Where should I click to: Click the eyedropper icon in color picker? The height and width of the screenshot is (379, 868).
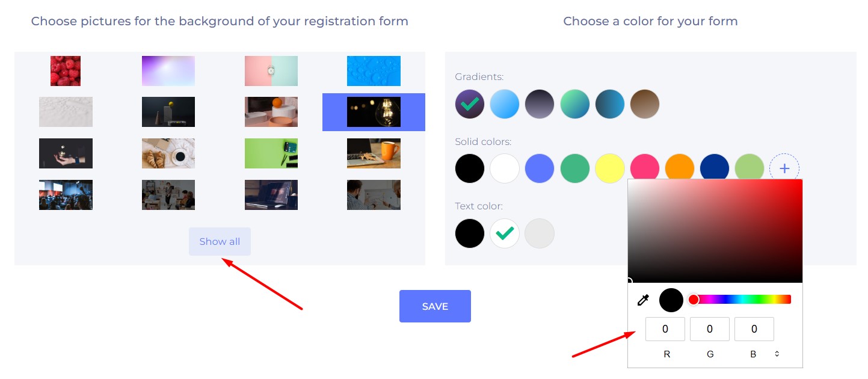click(x=643, y=300)
